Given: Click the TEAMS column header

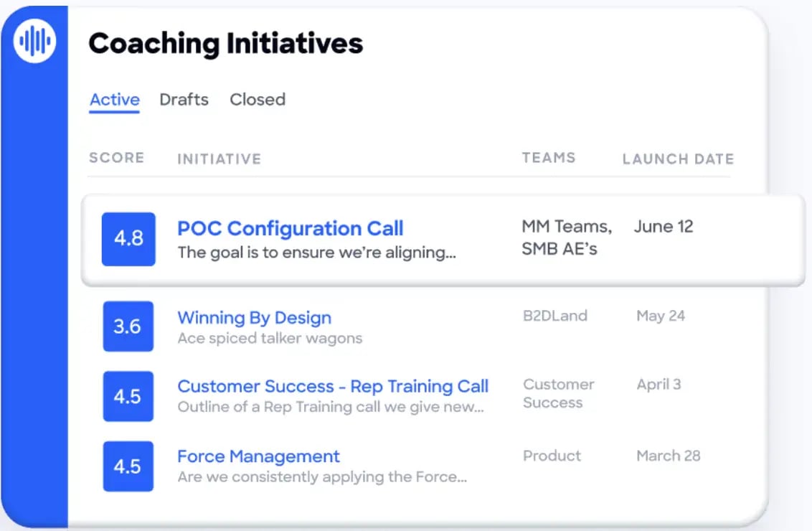Looking at the screenshot, I should (x=549, y=158).
